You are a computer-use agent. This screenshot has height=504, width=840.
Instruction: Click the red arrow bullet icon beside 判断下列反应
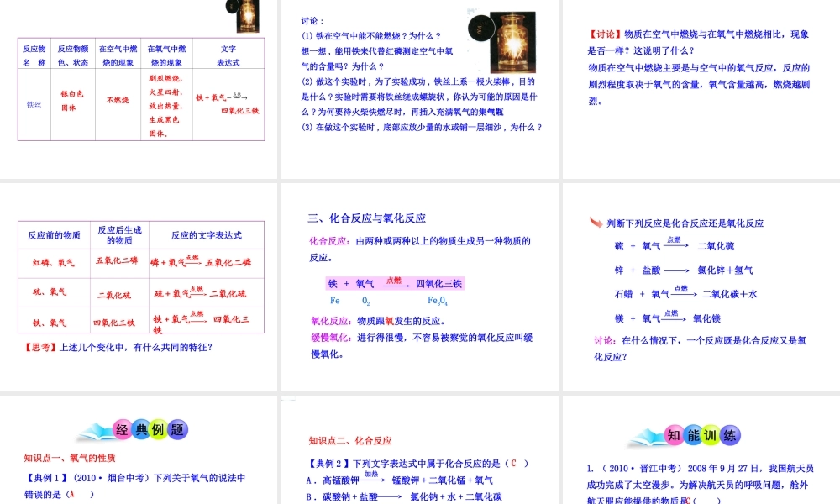point(596,223)
